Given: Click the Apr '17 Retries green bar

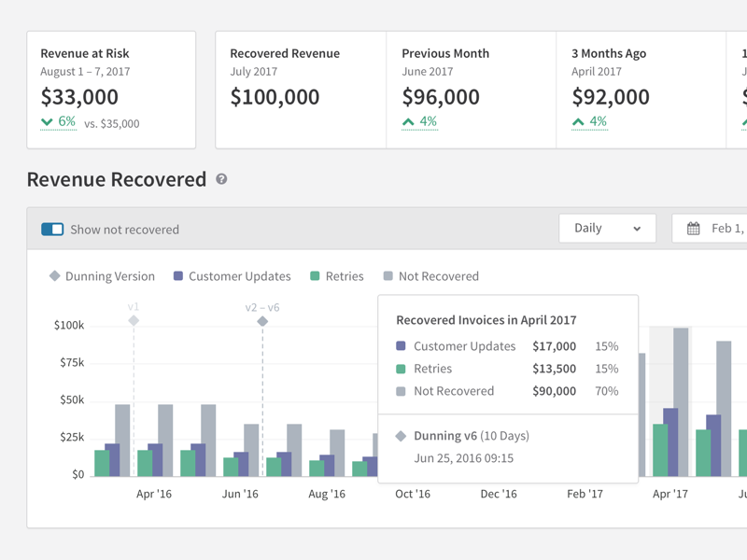Looking at the screenshot, I should click(660, 450).
